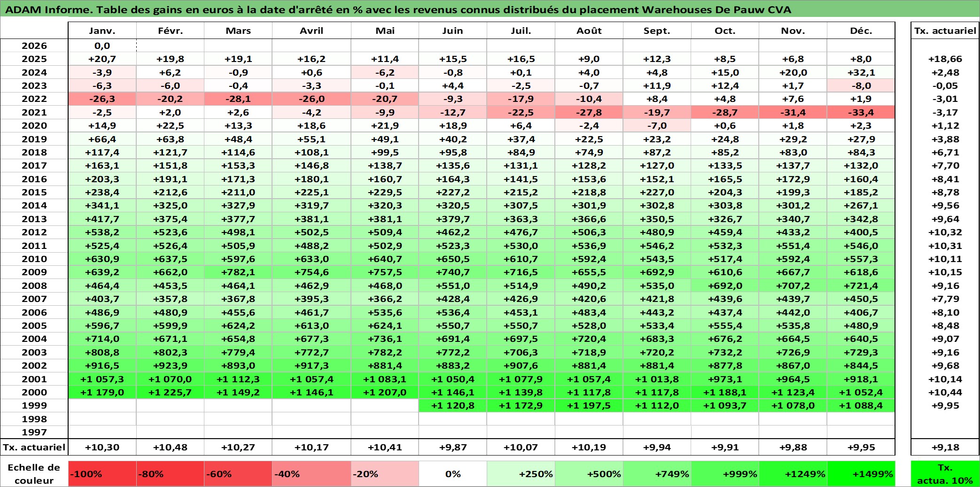Select cell +916,5 in the 2002 row
980x487 pixels.
102,366
